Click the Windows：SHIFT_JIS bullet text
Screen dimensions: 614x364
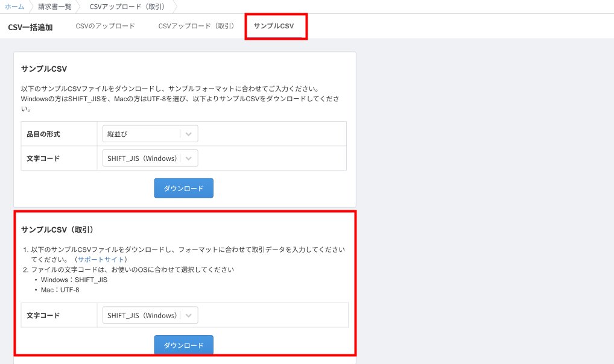coord(74,280)
